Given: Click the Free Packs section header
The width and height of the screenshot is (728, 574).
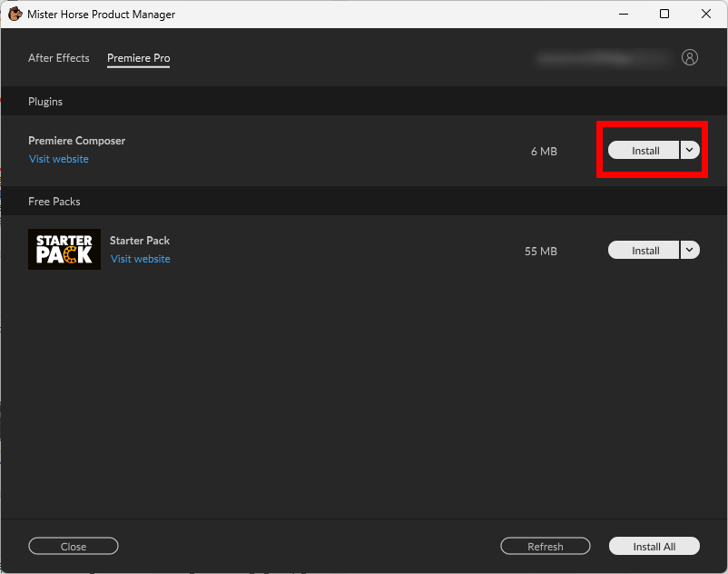Looking at the screenshot, I should 54,202.
